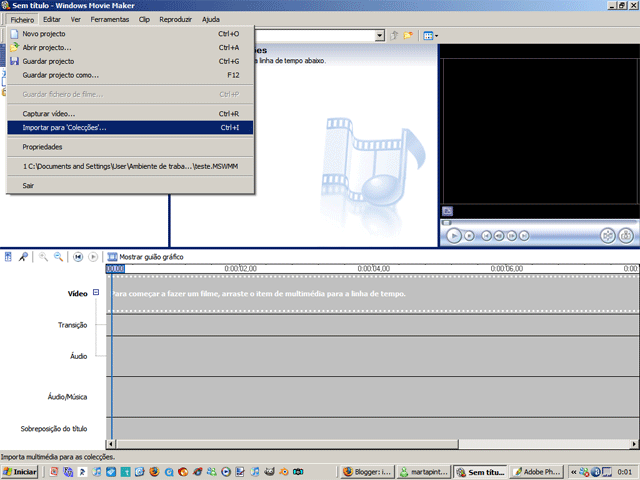This screenshot has width=640, height=480.
Task: Click the timeline scroll left arrow
Action: click(111, 444)
